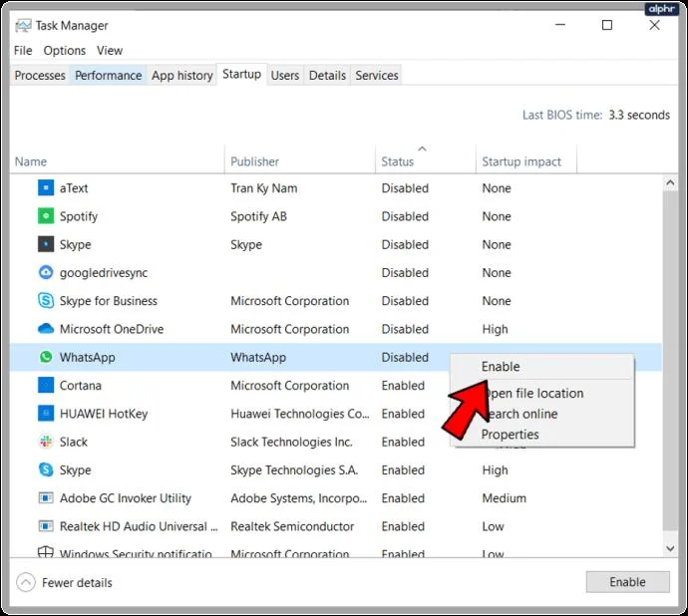Collapse view with Fewer details arrow
The image size is (688, 616).
(26, 583)
